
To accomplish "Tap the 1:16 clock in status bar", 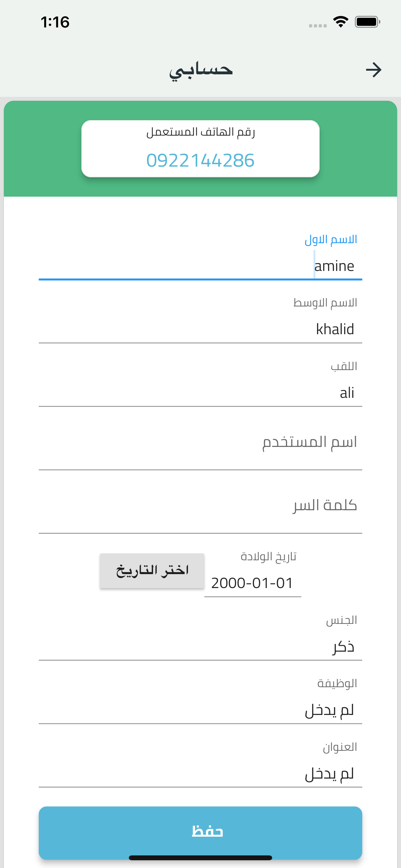I will tap(55, 22).
